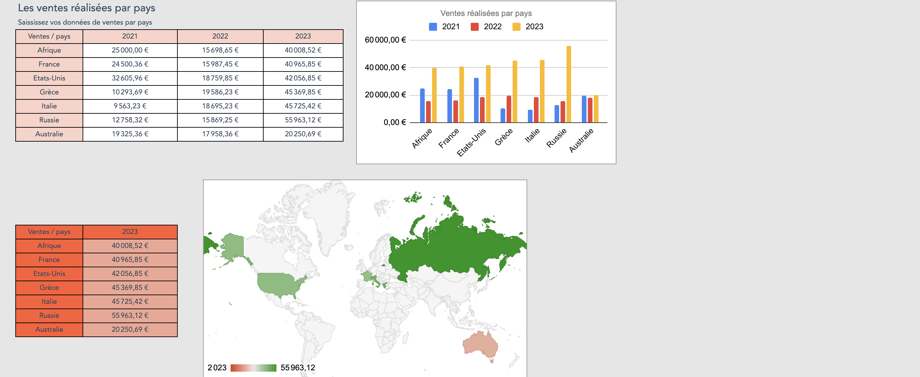The image size is (920, 377).
Task: Click the Afrique row label in orange table
Action: [49, 246]
